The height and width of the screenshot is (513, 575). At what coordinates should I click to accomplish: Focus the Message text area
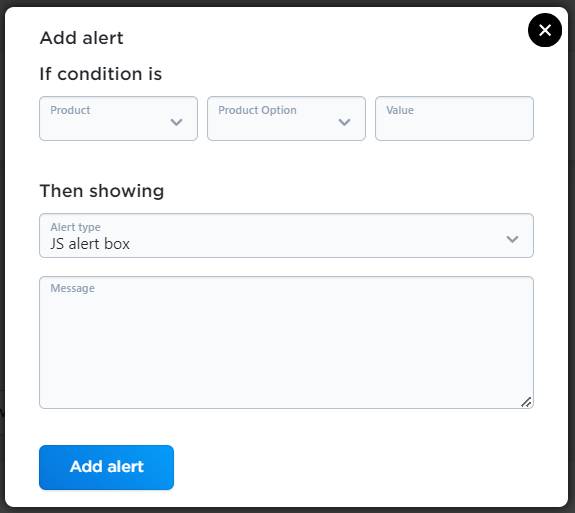tap(286, 342)
